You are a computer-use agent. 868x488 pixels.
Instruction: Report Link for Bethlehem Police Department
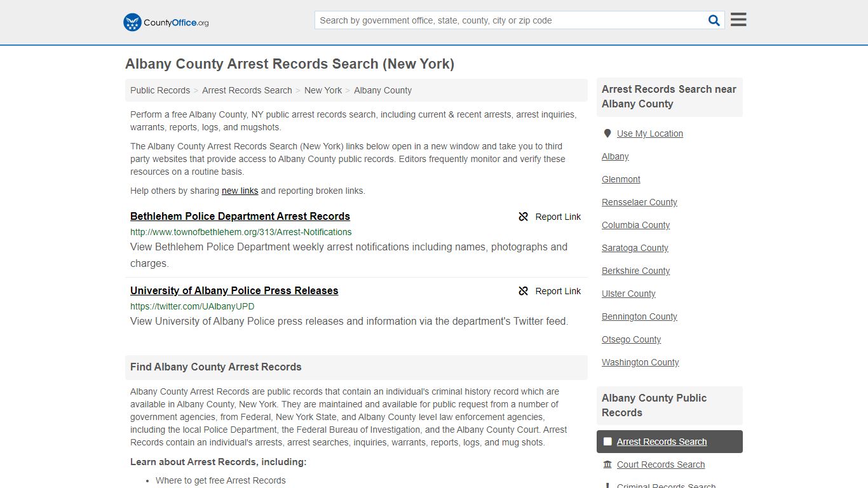(550, 217)
